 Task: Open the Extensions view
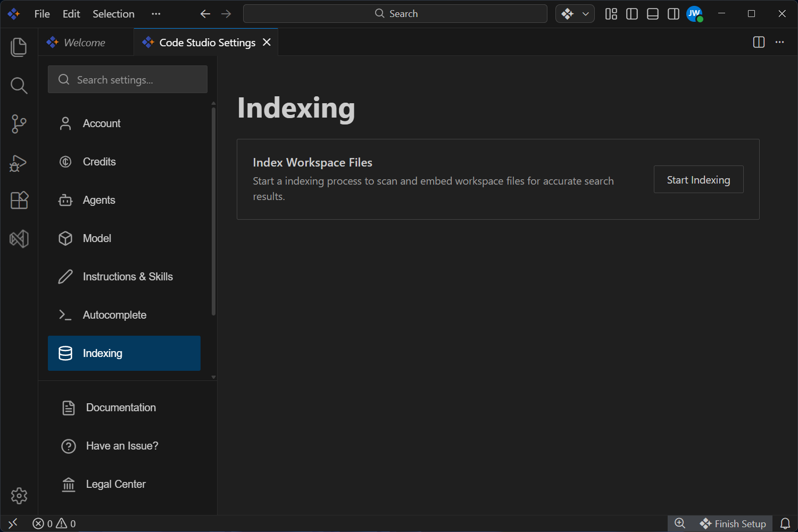[19, 201]
